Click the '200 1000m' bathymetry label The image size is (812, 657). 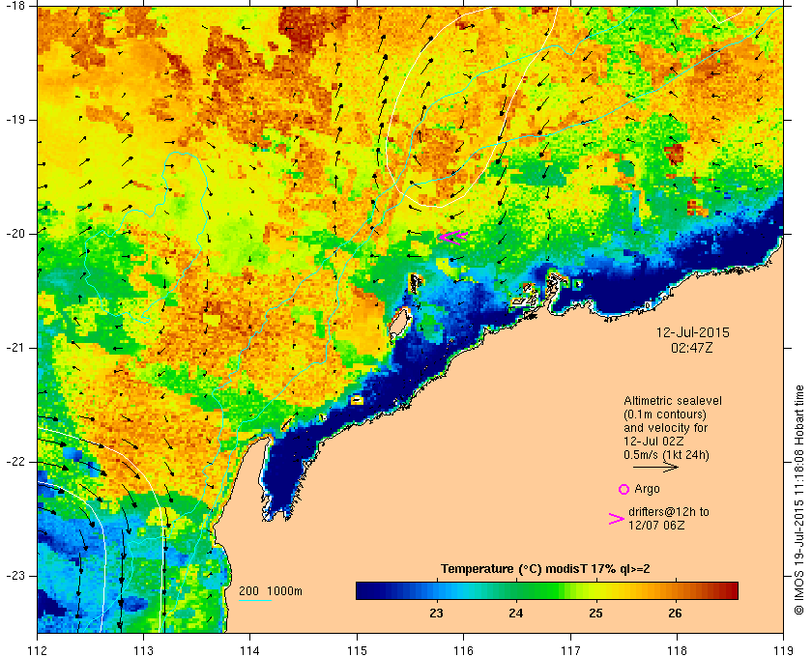[271, 591]
